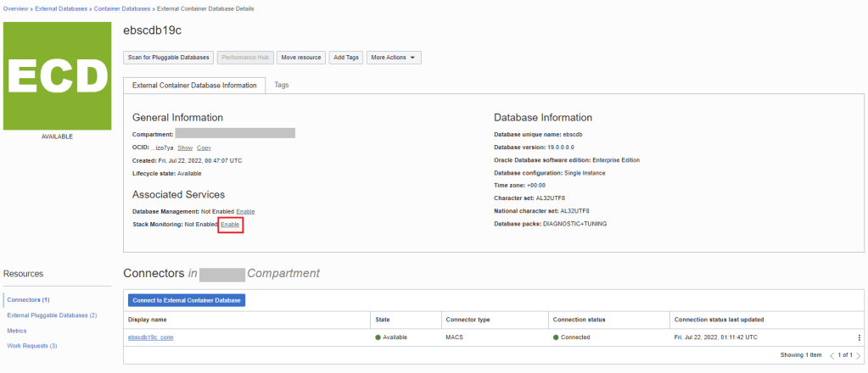Click the green ECD database logo
Image resolution: width=868 pixels, height=373 pixels.
tap(58, 75)
